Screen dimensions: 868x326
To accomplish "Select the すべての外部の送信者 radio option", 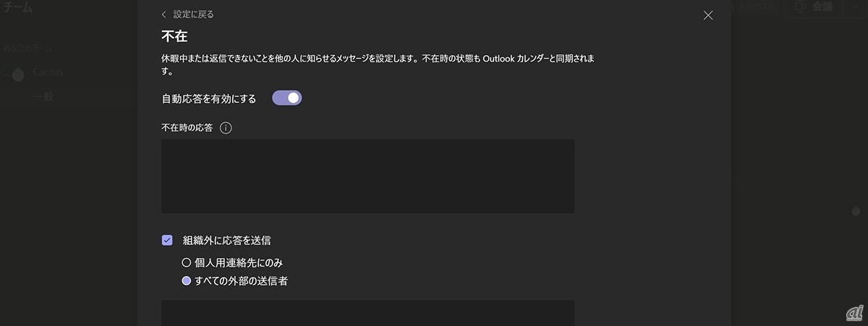I will pos(186,281).
